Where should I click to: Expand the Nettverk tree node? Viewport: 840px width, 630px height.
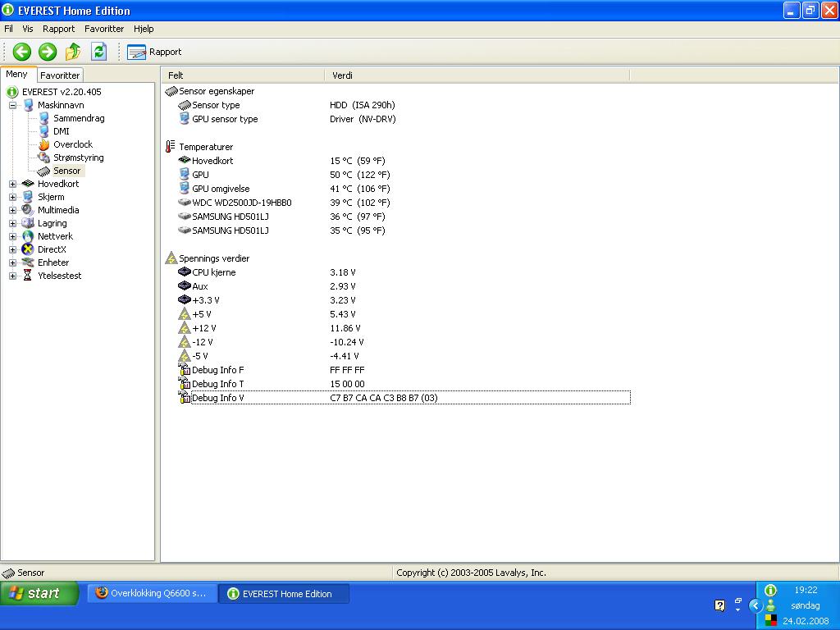[x=12, y=236]
